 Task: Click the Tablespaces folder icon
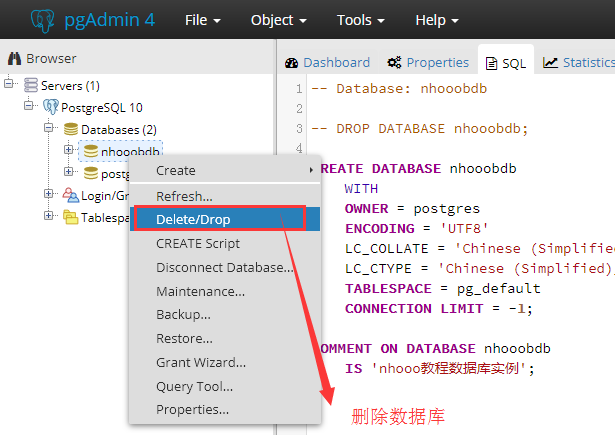point(70,217)
